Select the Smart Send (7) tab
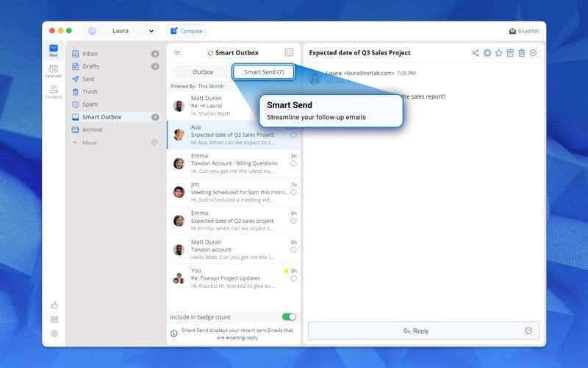Screen dimensions: 588x368 coord(264,72)
